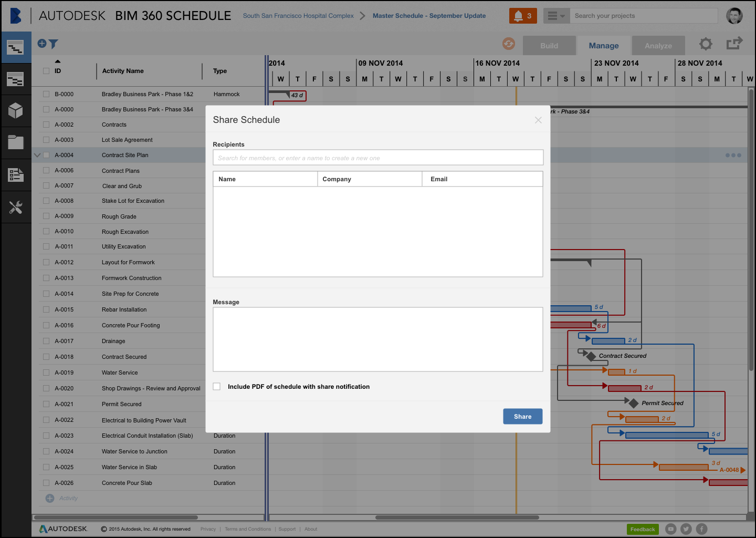Open the Twitter footer icon
This screenshot has width=756, height=538.
[686, 529]
